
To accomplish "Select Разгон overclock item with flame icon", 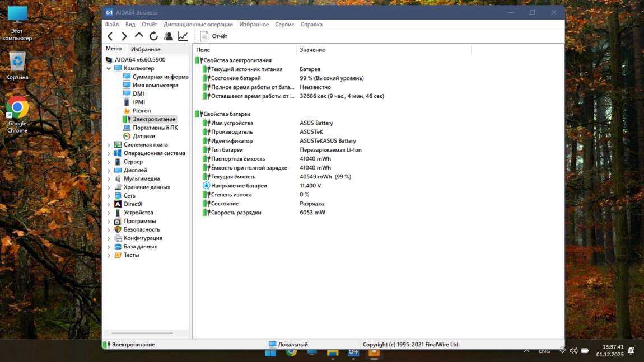I will (141, 111).
